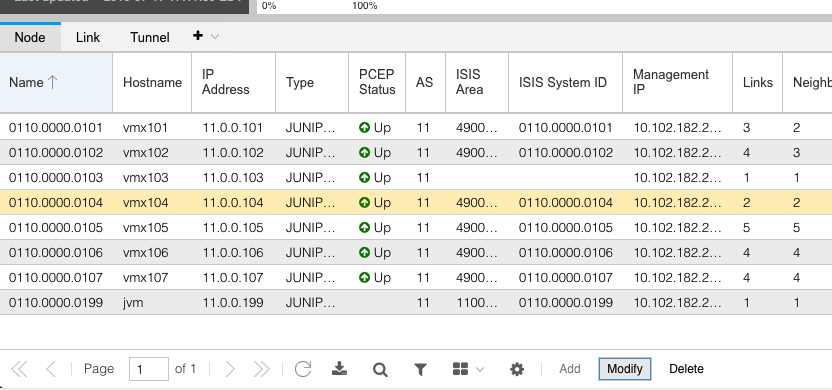832x390 pixels.
Task: Click the page number input field
Action: [149, 369]
